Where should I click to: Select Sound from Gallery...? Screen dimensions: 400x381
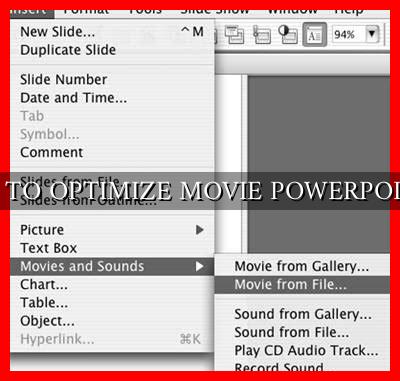303,314
